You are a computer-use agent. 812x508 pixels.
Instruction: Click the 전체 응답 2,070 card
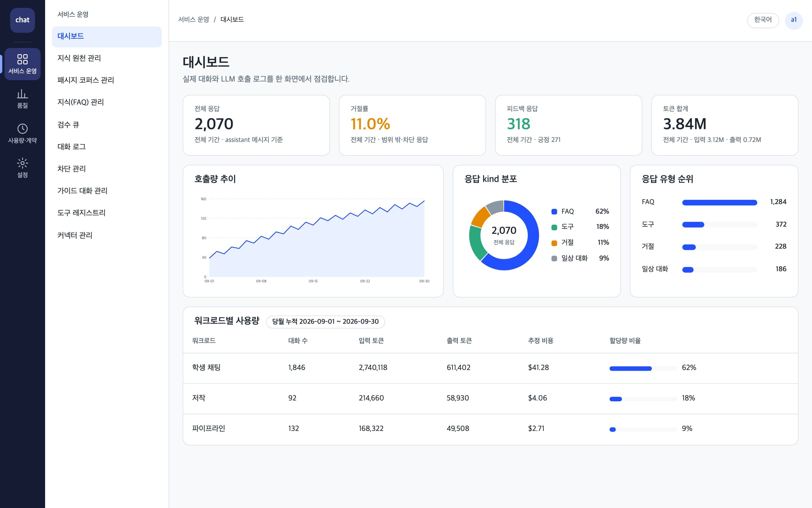[x=256, y=125]
